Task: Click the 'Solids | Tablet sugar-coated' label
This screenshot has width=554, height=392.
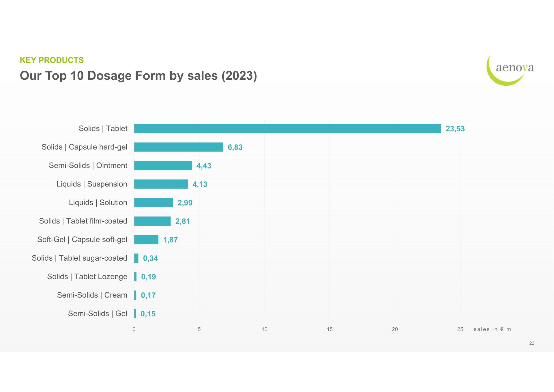Action: [x=79, y=258]
